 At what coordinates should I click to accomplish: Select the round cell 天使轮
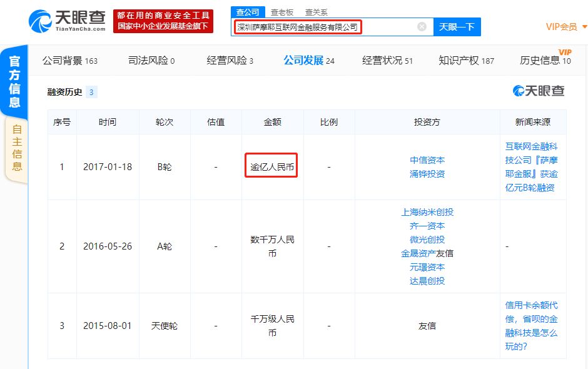[x=165, y=326]
